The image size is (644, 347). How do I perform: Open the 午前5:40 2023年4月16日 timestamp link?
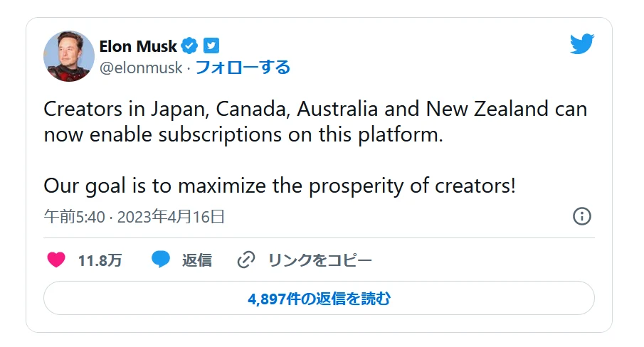pos(134,217)
